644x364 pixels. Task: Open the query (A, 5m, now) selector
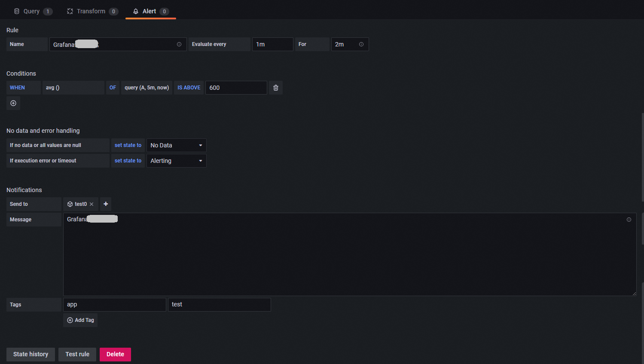(147, 88)
